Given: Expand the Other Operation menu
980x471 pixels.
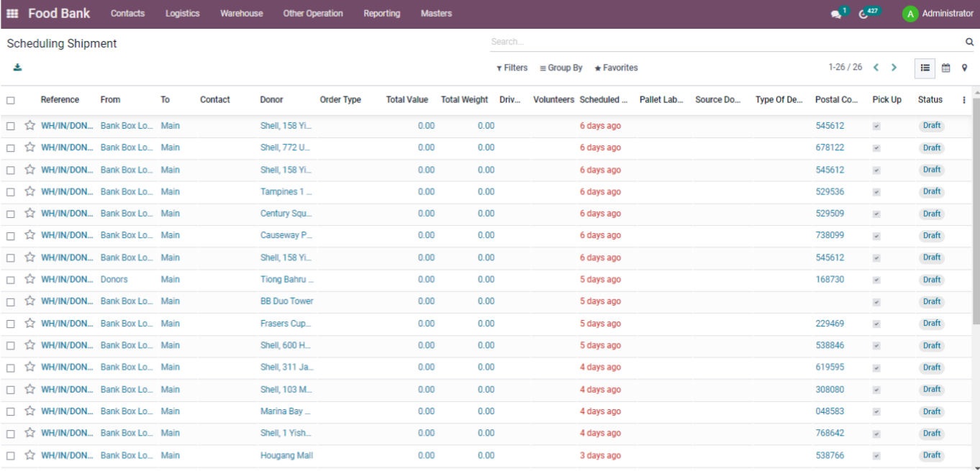Looking at the screenshot, I should pyautogui.click(x=313, y=14).
